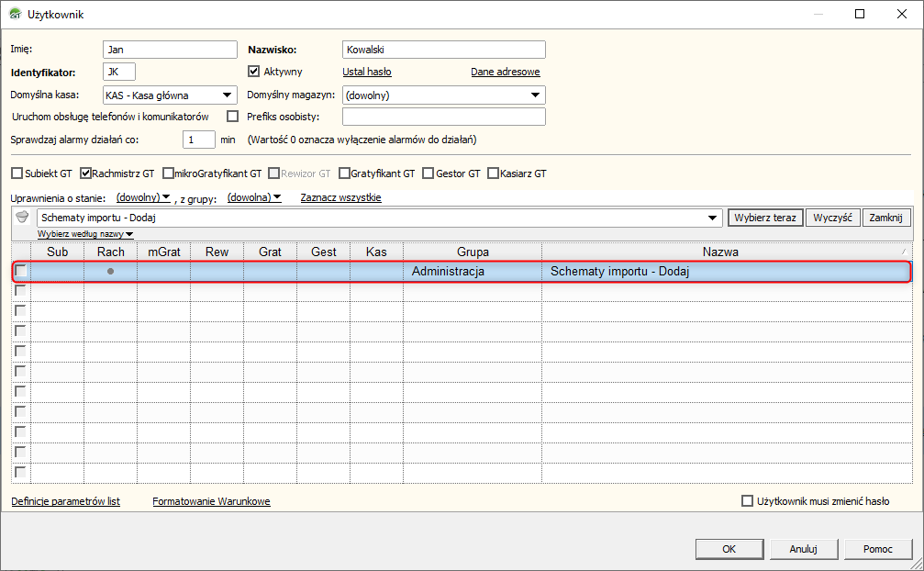Click the Wyczyść button
Image resolution: width=924 pixels, height=571 pixels.
tap(832, 218)
